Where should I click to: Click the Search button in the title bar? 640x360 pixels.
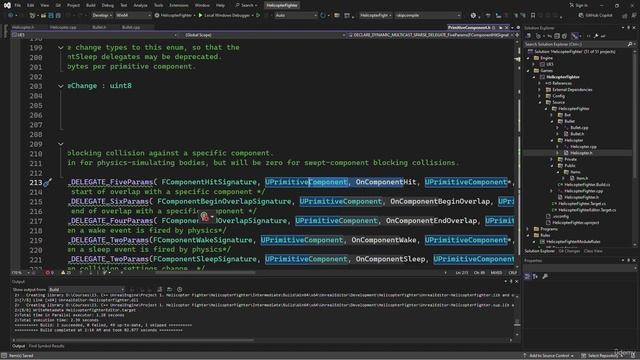pos(246,5)
